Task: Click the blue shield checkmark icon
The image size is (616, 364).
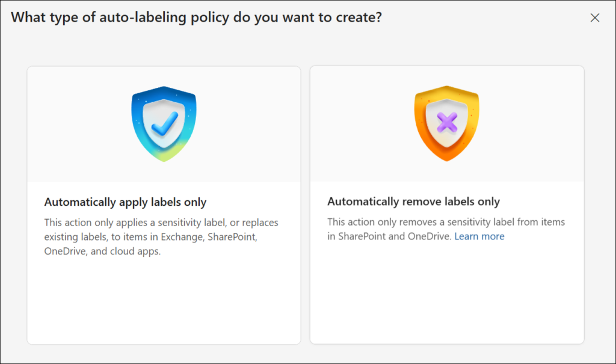Action: pyautogui.click(x=164, y=124)
